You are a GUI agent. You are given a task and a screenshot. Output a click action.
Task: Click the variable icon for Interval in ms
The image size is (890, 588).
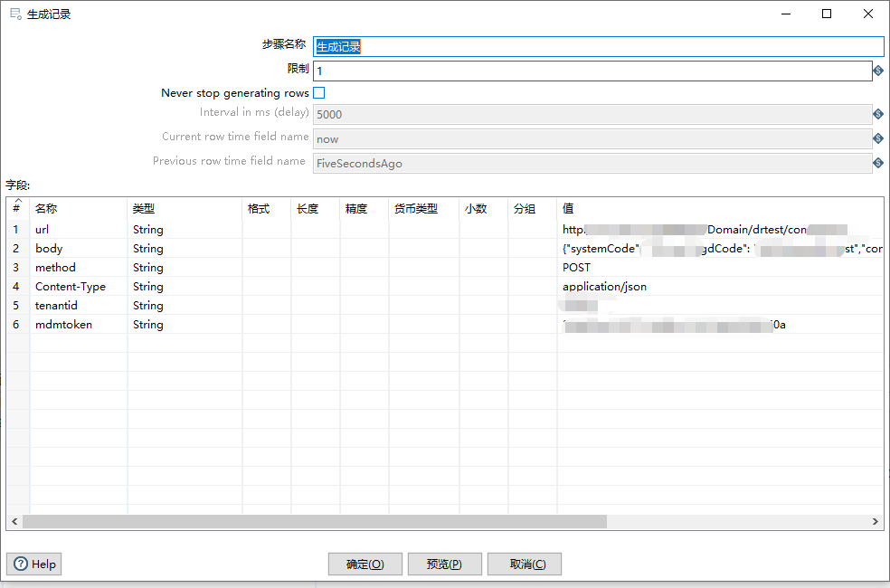point(876,114)
